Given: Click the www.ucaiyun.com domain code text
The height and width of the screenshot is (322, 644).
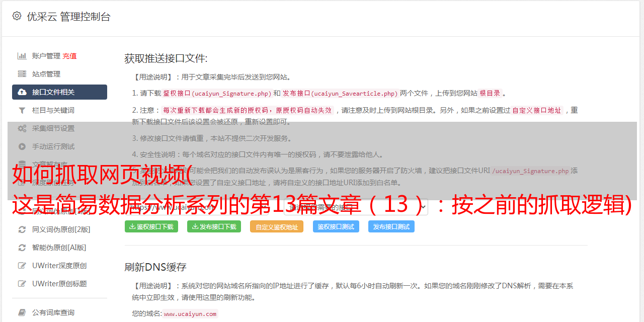Looking at the screenshot, I should [190, 314].
